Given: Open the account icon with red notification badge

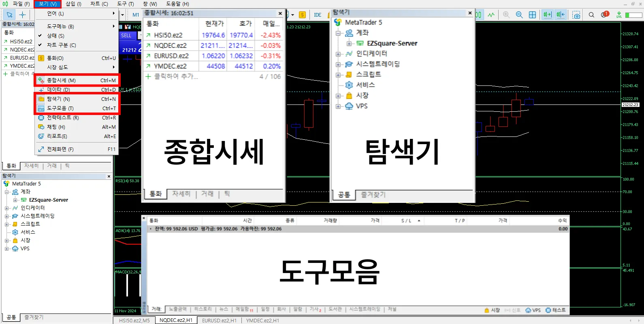Looking at the screenshot, I should pyautogui.click(x=605, y=14).
